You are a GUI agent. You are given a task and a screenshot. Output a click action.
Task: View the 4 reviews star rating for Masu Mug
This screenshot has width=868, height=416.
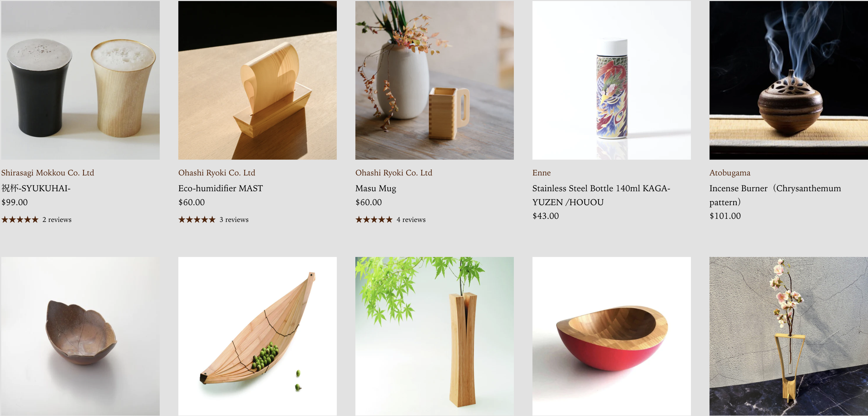point(391,220)
